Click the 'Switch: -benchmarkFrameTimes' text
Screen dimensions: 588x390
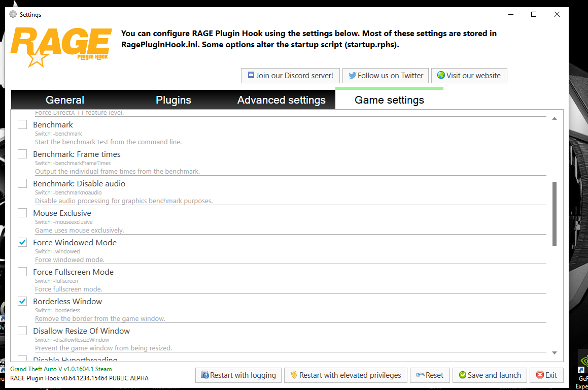point(73,163)
